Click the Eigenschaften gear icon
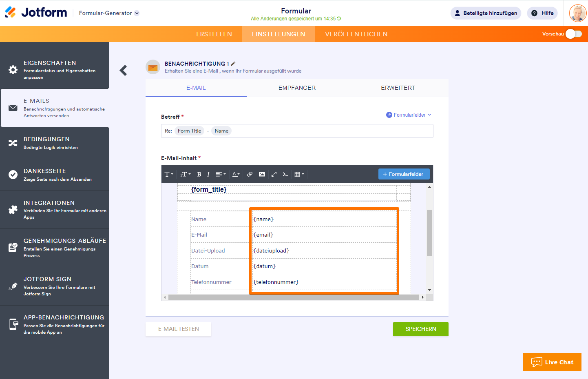The width and height of the screenshot is (588, 379). (13, 70)
